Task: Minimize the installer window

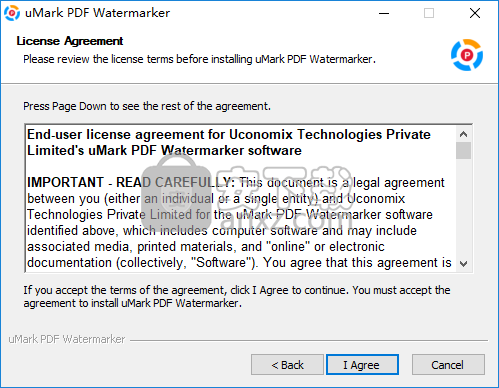Action: coord(384,13)
